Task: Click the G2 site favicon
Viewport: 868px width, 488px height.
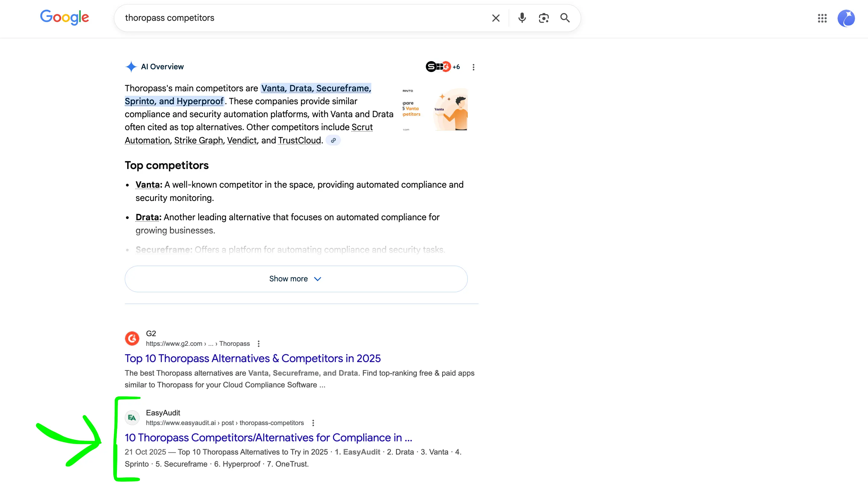Action: tap(132, 339)
